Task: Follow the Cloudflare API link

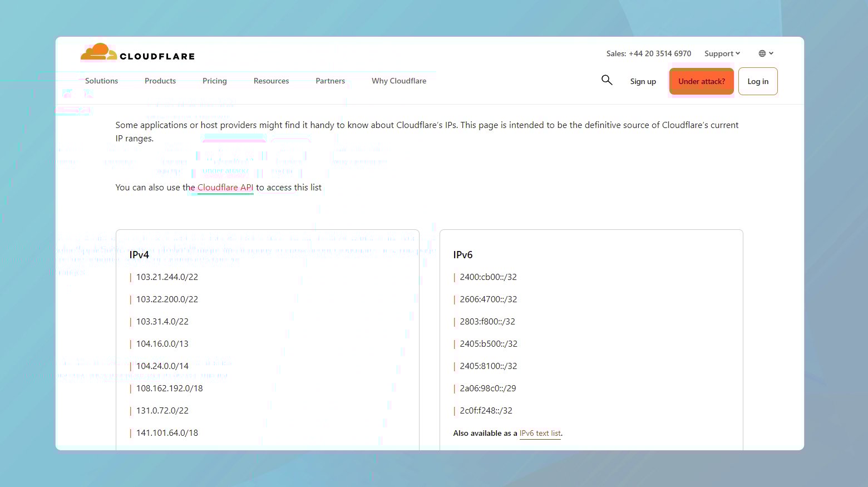Action: tap(225, 187)
